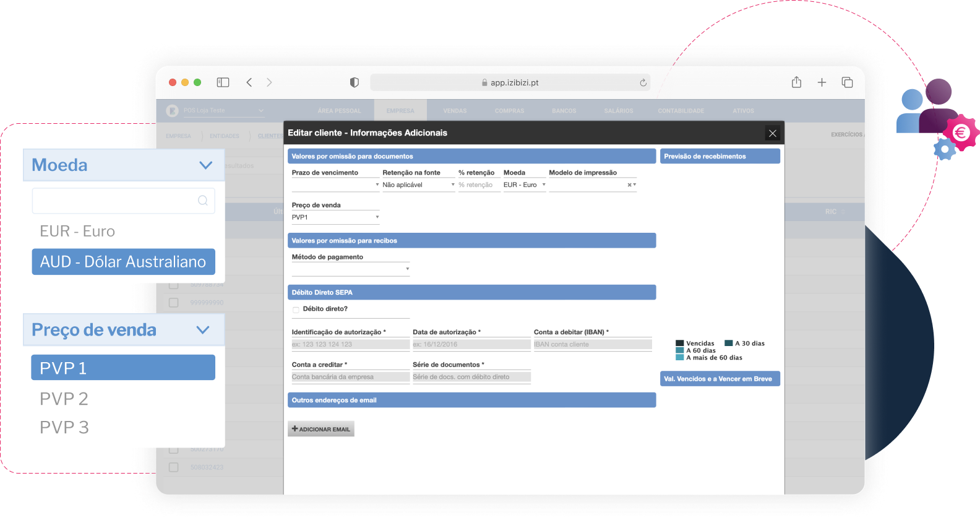Open the CONTABILIDADE menu tab
The image size is (980, 520).
(681, 111)
